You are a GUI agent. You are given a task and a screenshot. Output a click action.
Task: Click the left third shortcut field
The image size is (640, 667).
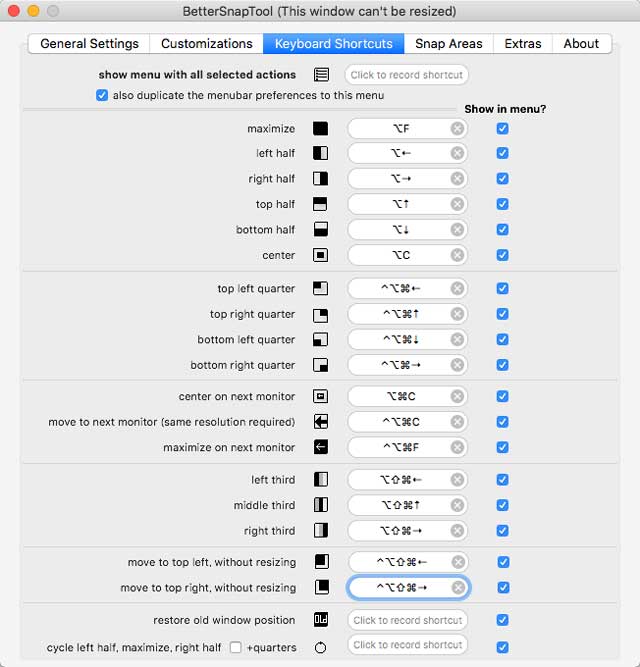(407, 480)
